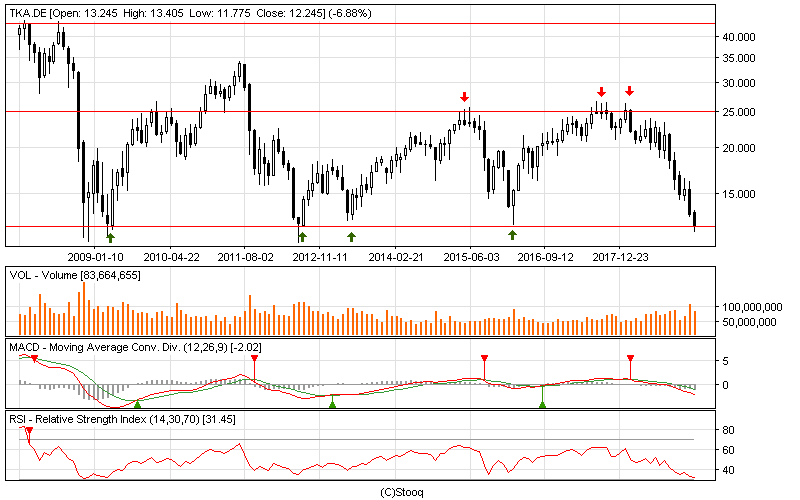This screenshot has width=800, height=500.
Task: Click the TKA.DE open-high-low-close chart title
Action: click(190, 14)
